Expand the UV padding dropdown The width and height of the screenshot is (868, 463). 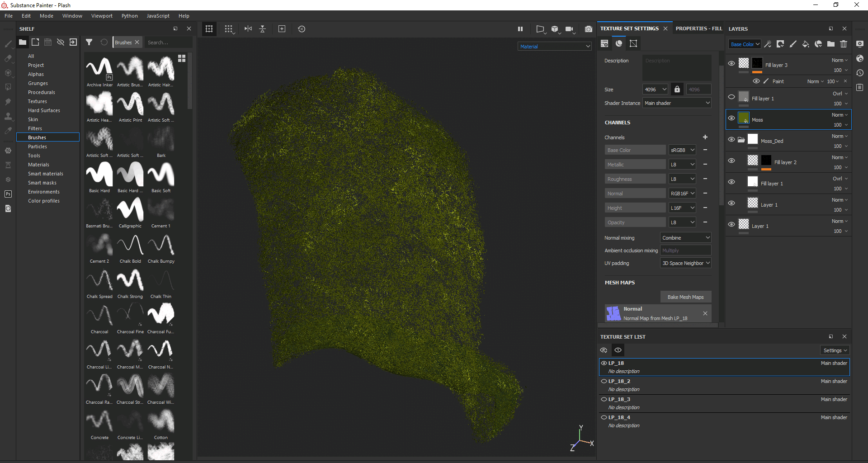click(685, 263)
